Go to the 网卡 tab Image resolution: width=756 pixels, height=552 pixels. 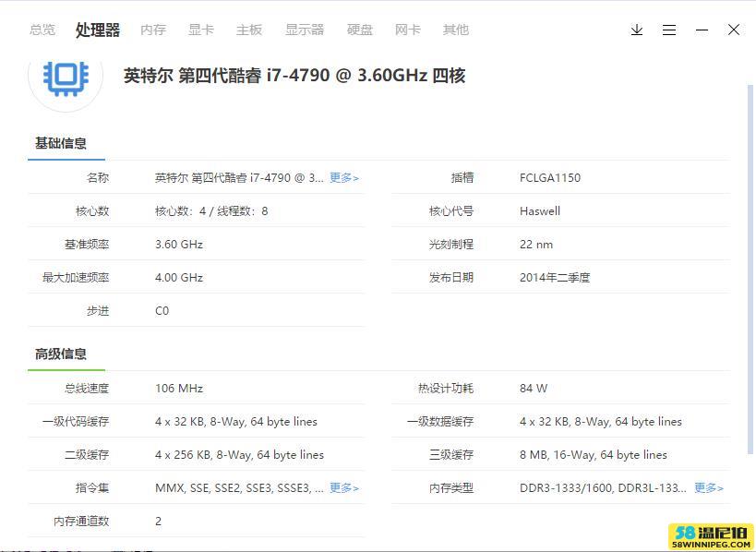(408, 30)
